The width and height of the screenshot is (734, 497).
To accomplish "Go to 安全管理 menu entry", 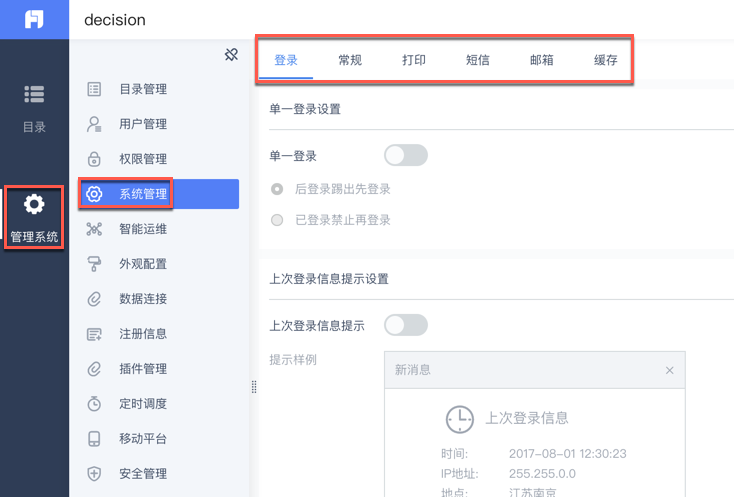I will point(143,474).
